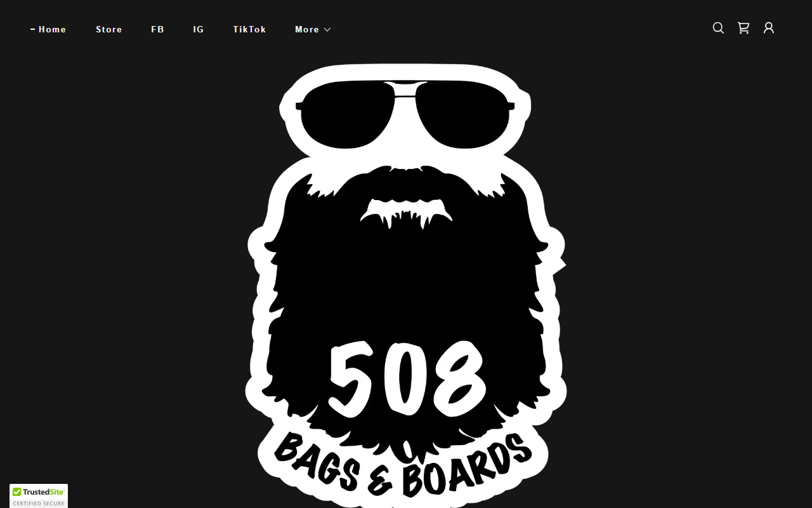Visit the IG navigation link
Screen dimensions: 812x508
[199, 29]
